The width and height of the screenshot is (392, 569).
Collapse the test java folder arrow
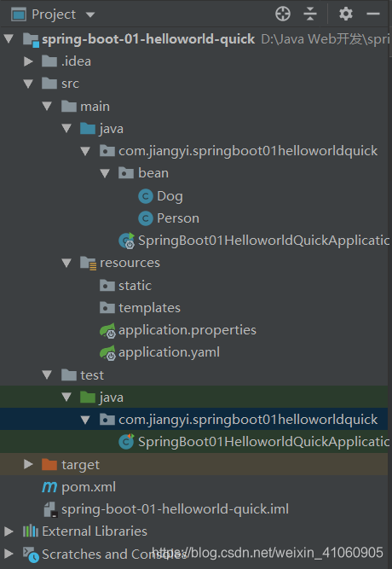[x=66, y=397]
